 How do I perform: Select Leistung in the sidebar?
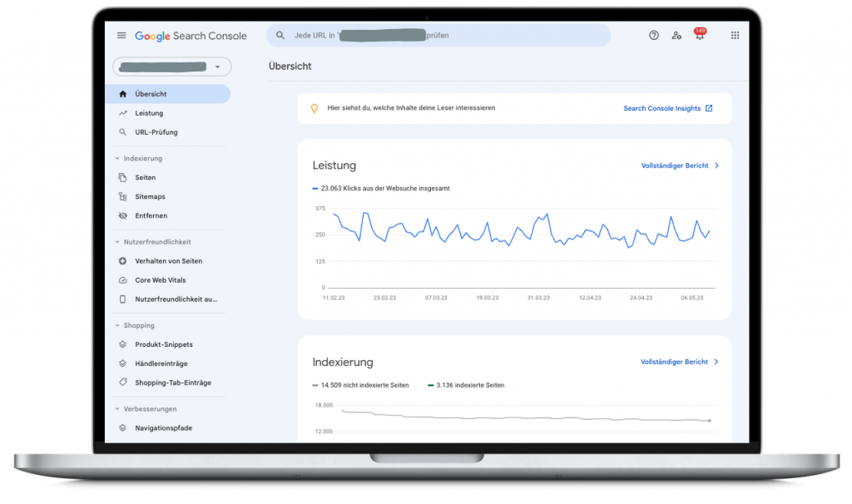point(149,113)
